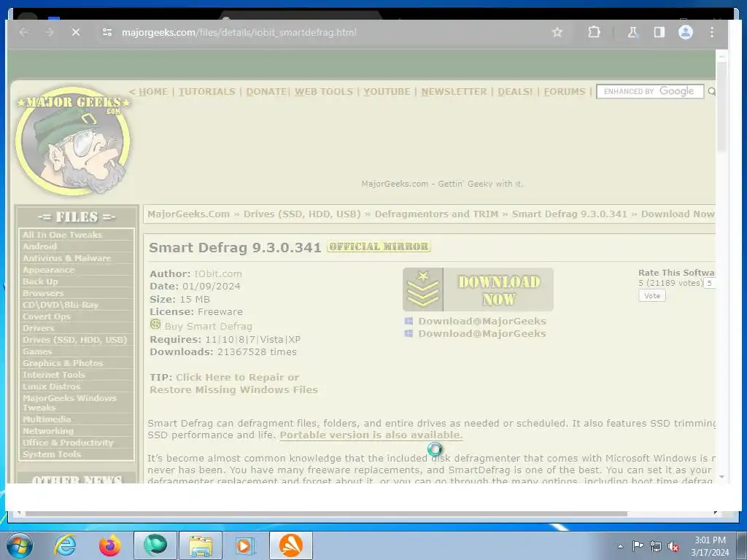Open the Chrome extensions puzzle icon
747x560 pixels.
594,32
